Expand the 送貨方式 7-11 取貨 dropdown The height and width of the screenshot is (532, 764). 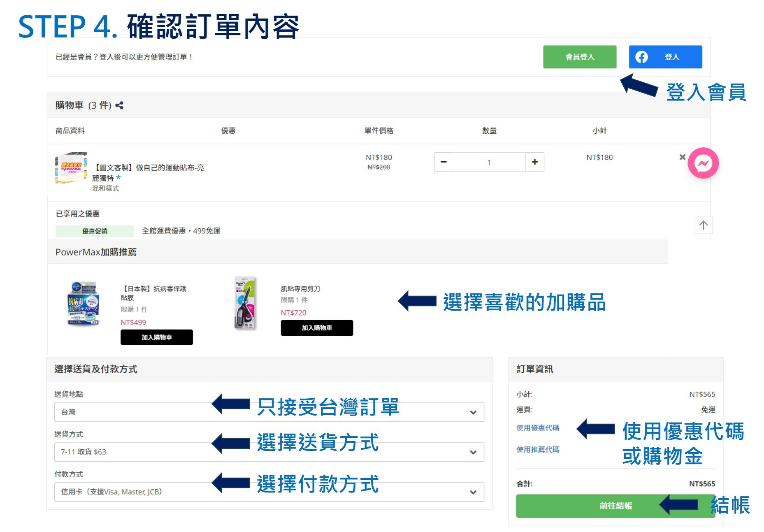coord(269,452)
